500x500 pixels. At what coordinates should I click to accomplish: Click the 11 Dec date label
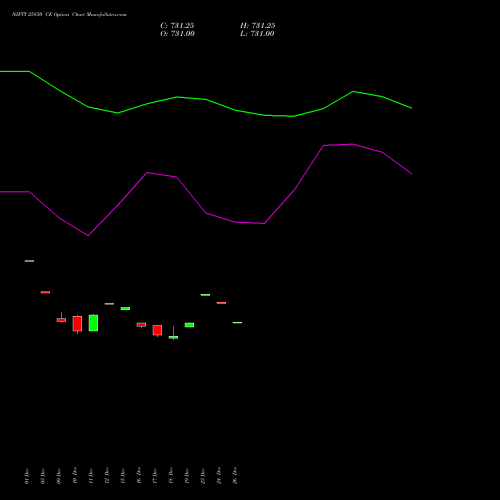(x=91, y=476)
